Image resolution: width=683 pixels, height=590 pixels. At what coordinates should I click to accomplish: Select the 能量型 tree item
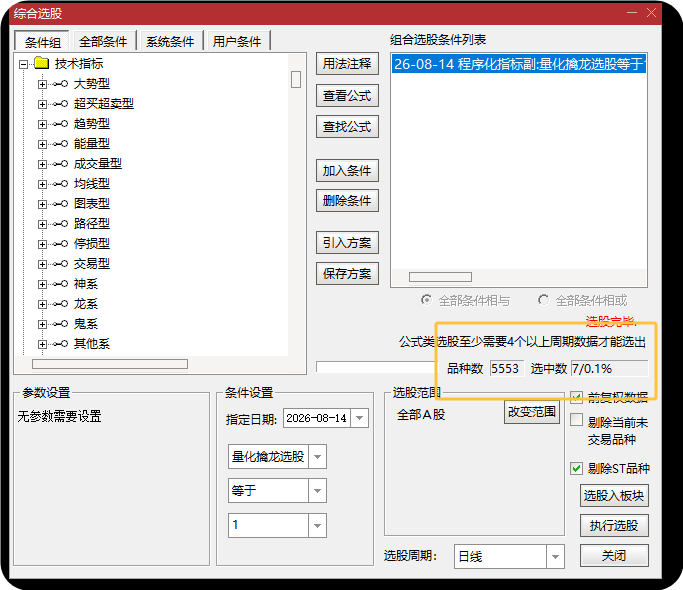point(92,144)
